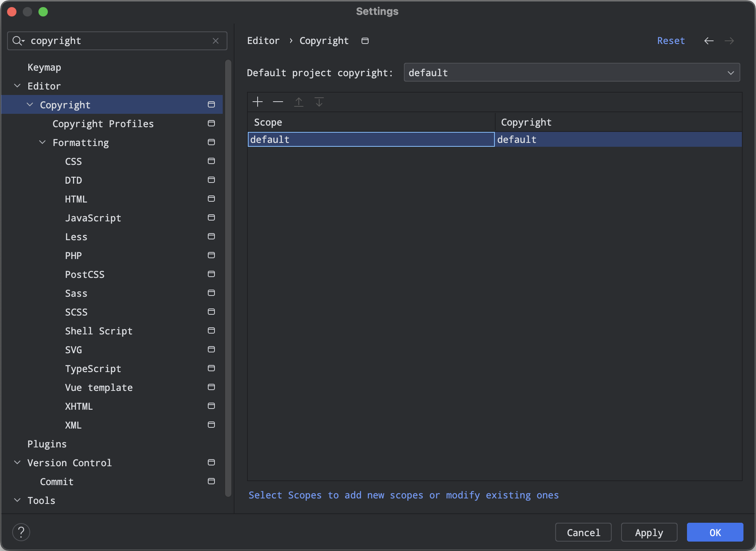This screenshot has height=551, width=756.
Task: Click project-level icon beside Copyright breadcrumb
Action: (365, 41)
